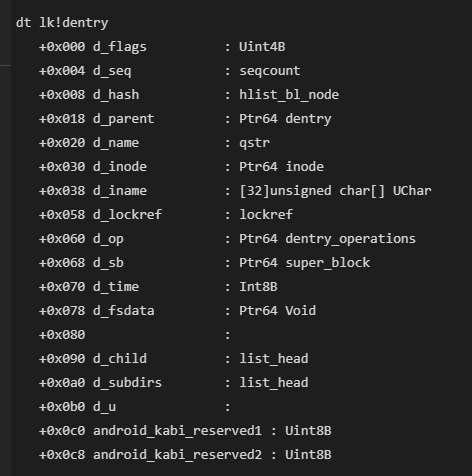Select the d_parent field name
The width and height of the screenshot is (472, 476).
(x=124, y=119)
